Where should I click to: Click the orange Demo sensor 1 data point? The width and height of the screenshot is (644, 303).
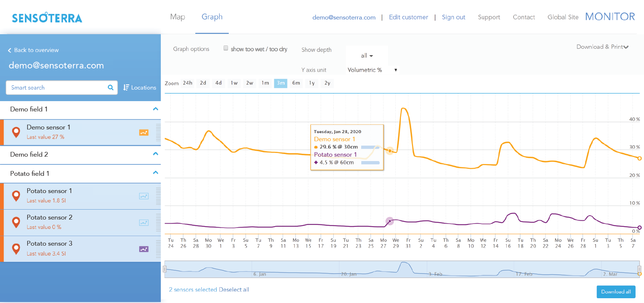[390, 150]
